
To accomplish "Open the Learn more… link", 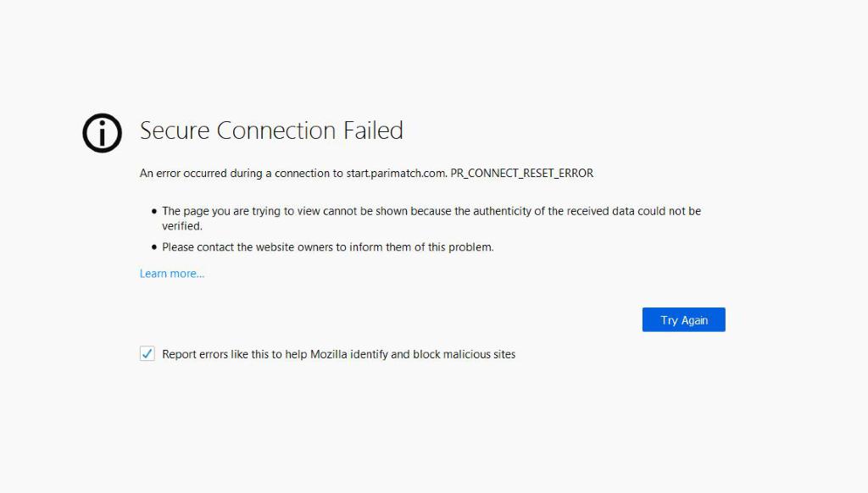I will tap(172, 274).
